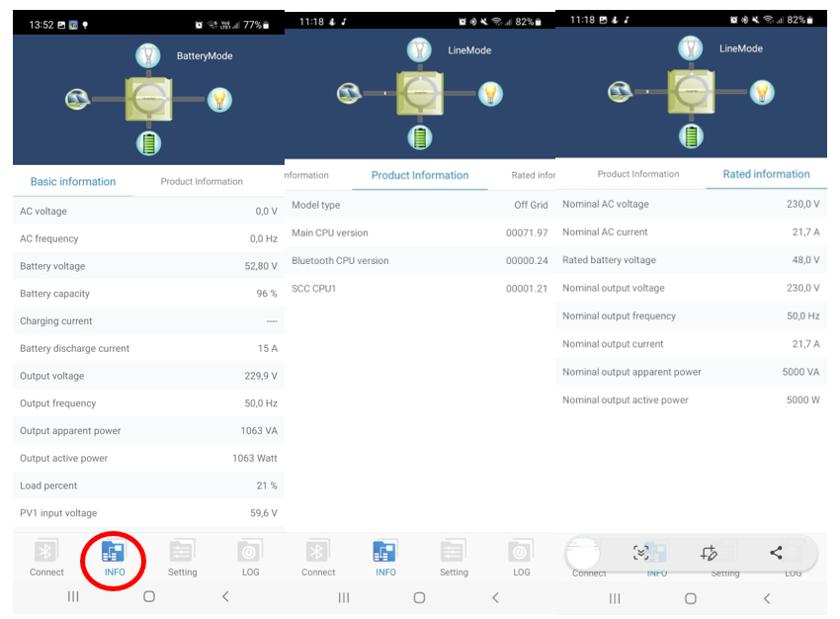Tap the solar panel icon in the BatteryMode diagram
Viewport: 840px width, 619px height.
78,99
